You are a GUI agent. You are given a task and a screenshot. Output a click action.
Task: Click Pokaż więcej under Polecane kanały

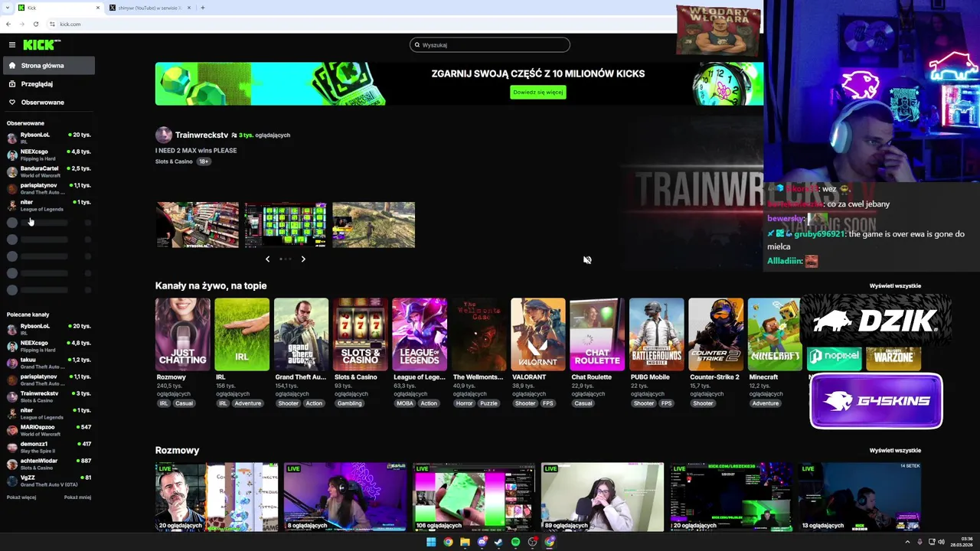(21, 497)
